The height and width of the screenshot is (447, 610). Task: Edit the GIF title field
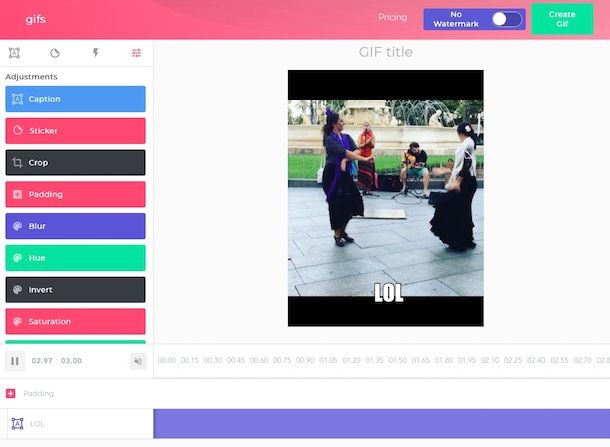click(386, 52)
